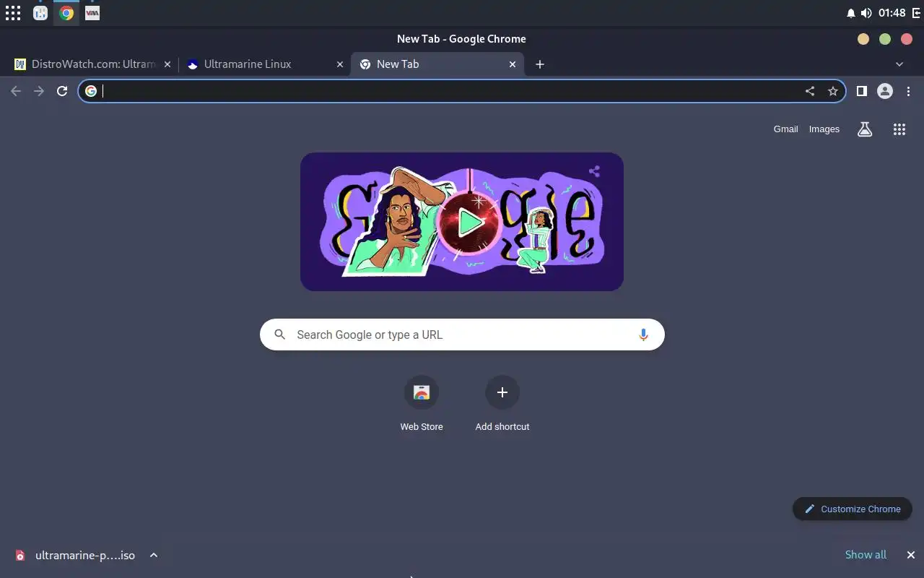Click the Google icon in address bar

(91, 91)
